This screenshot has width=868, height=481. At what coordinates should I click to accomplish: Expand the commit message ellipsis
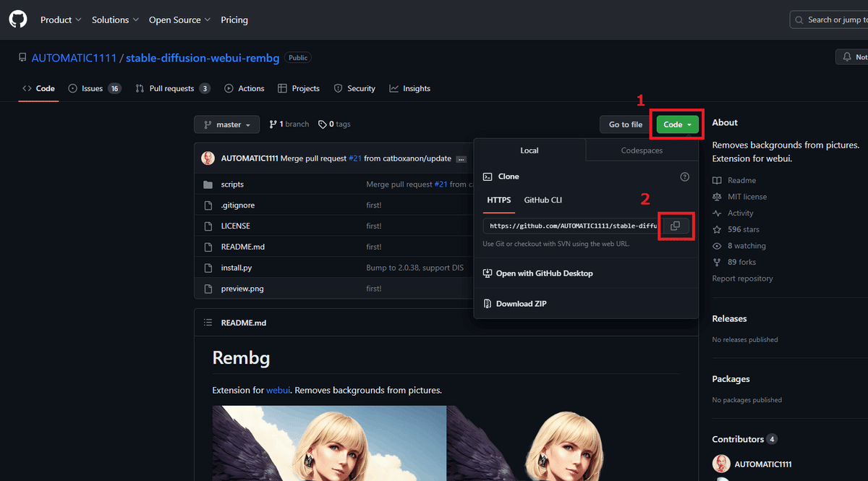(461, 158)
